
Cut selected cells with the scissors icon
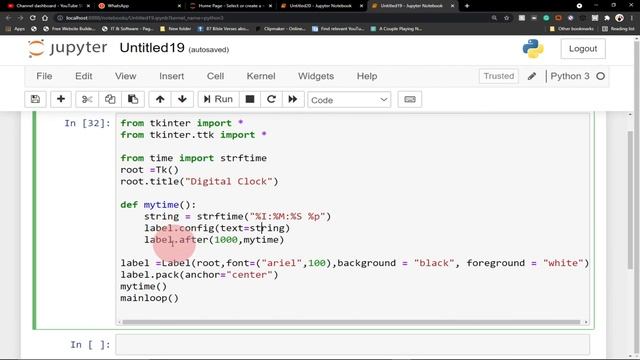click(x=87, y=99)
